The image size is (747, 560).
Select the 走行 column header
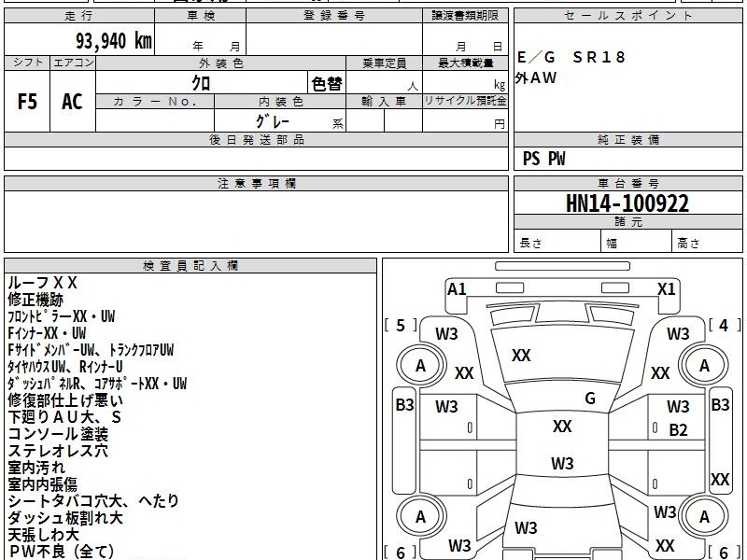point(79,16)
